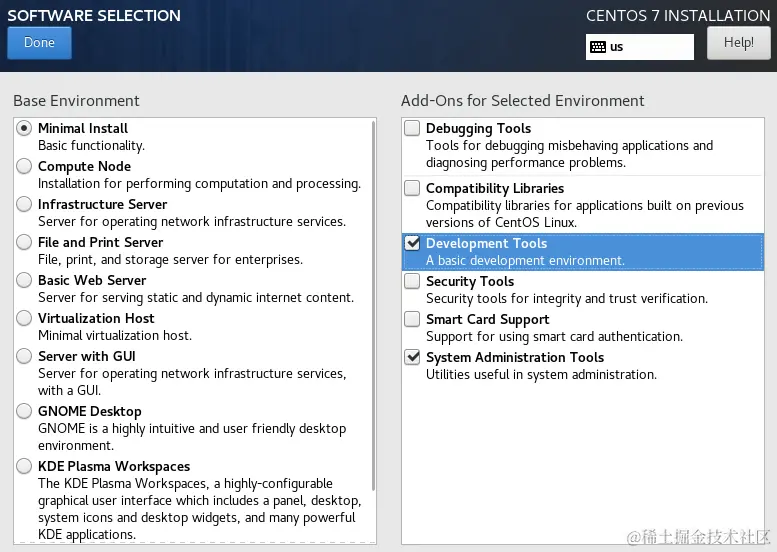The width and height of the screenshot is (777, 552).
Task: Pick Virtualization Host radio button
Action: (x=24, y=318)
